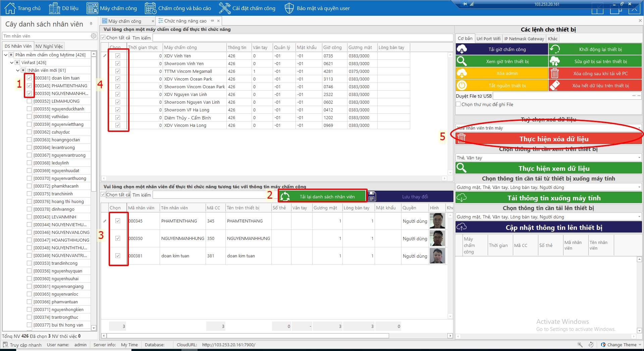Click the magnifier icon on Thực hiện xem dữ liệu
The width and height of the screenshot is (644, 351).
[462, 168]
